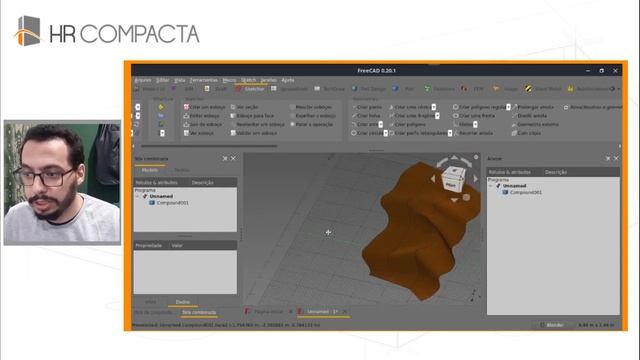Open the Criar círculo dropdown arrow
The image size is (640, 360).
pos(385,133)
